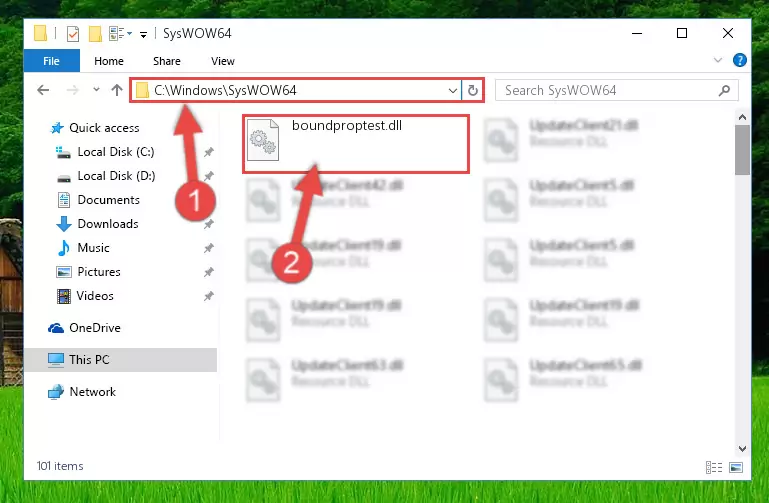Click the New Folder quick access icon

(95, 34)
